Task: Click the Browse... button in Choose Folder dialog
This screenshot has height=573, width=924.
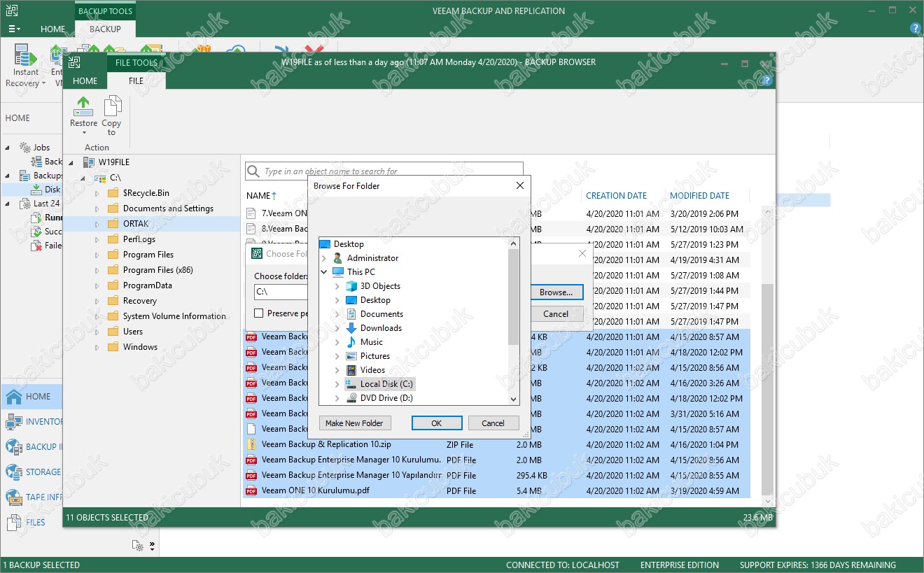Action: 556,292
